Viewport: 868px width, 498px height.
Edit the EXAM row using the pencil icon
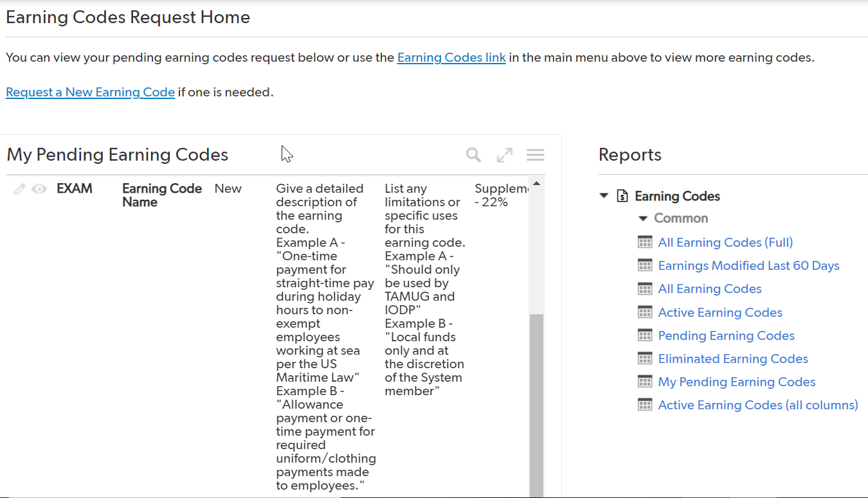click(x=19, y=189)
